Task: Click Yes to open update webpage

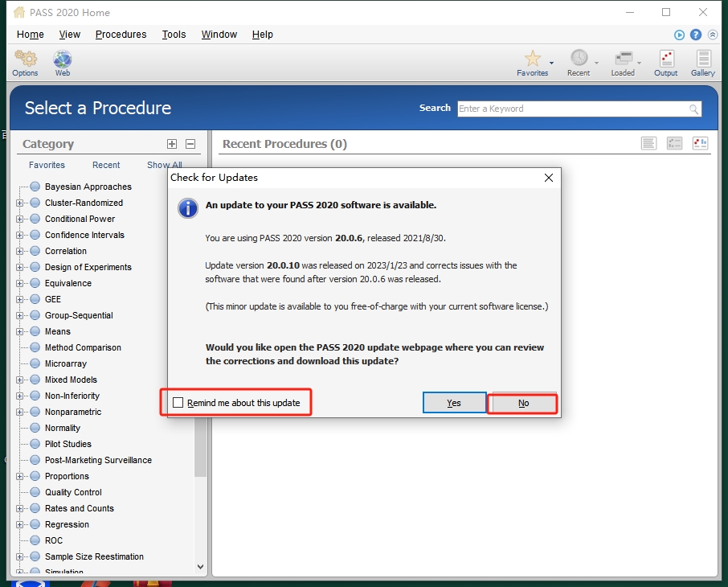Action: 454,403
